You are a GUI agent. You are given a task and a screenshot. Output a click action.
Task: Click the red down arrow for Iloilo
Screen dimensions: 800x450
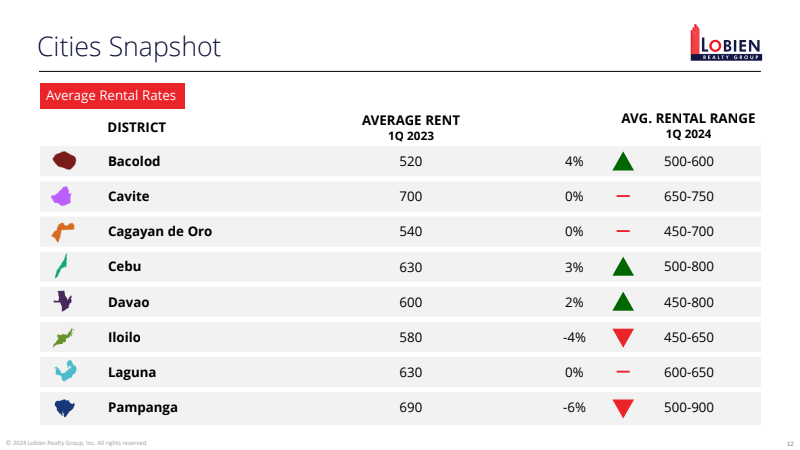(x=623, y=338)
